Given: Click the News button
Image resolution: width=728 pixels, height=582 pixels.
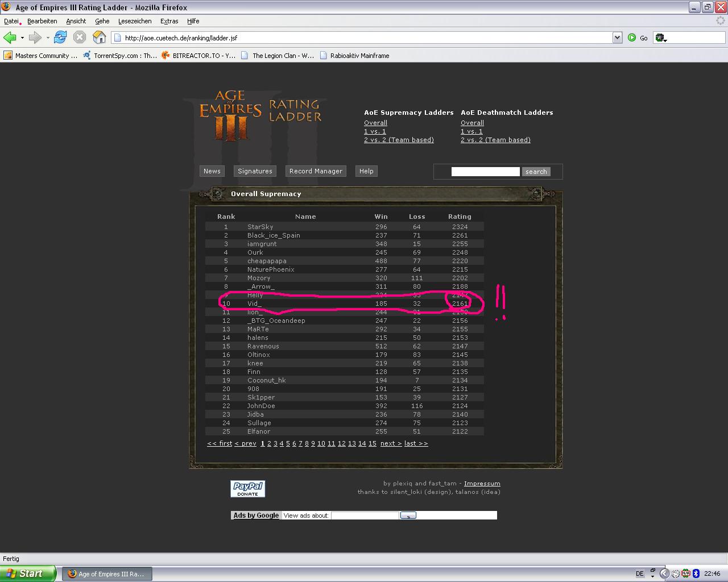Looking at the screenshot, I should (212, 171).
